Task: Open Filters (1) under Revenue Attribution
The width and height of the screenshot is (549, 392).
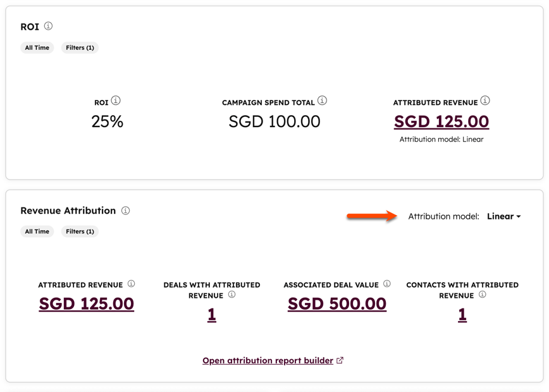Action: pos(80,231)
